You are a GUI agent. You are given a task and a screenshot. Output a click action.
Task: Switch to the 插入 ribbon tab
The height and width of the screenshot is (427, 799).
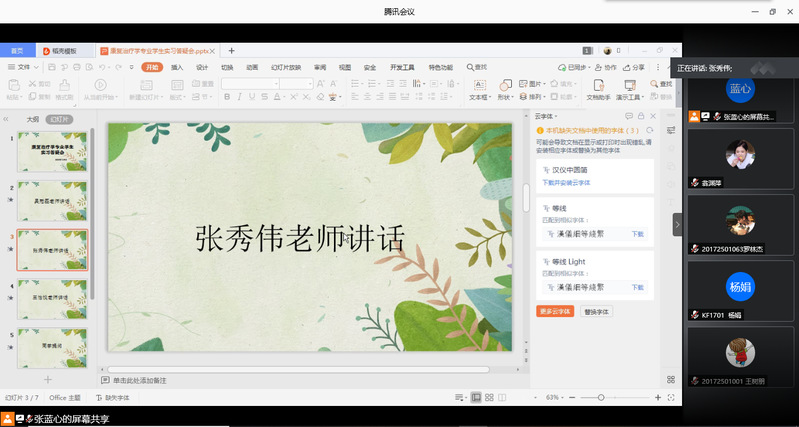pos(177,67)
